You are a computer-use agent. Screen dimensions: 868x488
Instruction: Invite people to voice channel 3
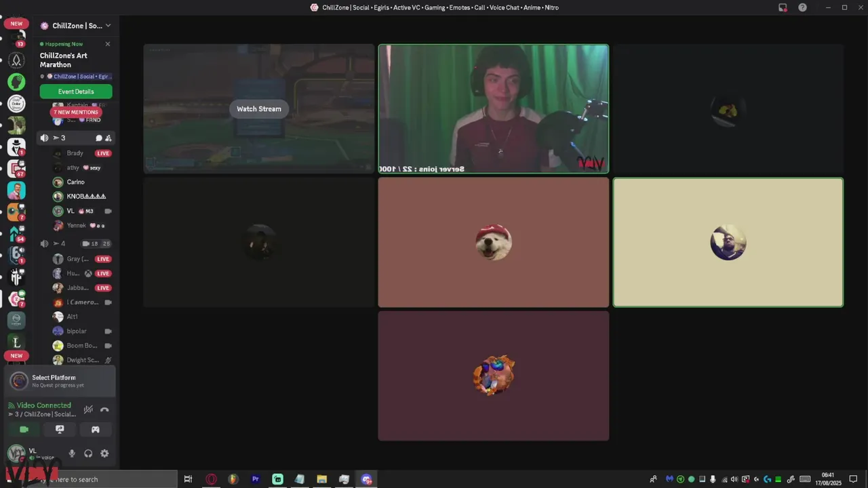(108, 138)
